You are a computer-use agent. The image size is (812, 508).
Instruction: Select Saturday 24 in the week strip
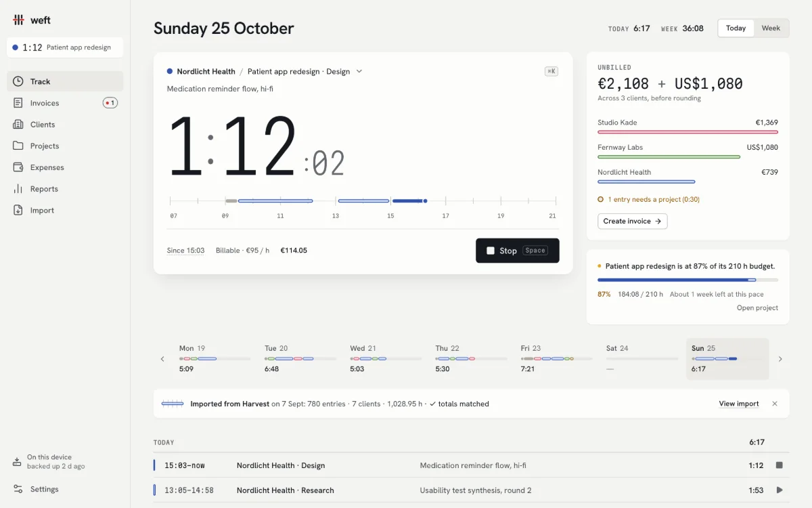[x=642, y=359]
